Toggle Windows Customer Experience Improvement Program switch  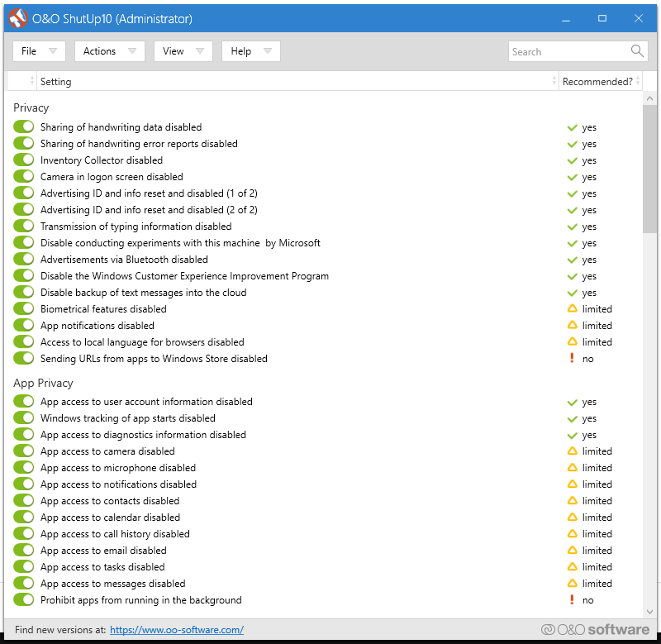point(24,275)
